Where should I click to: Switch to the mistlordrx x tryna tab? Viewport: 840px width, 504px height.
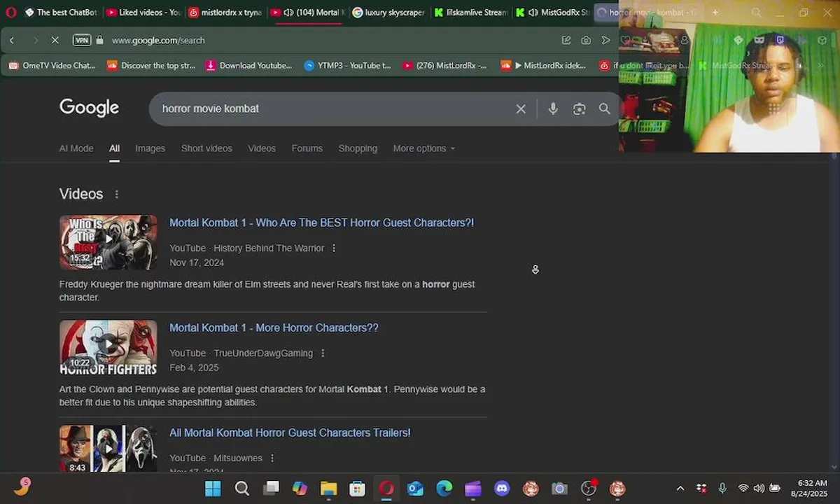pyautogui.click(x=225, y=12)
